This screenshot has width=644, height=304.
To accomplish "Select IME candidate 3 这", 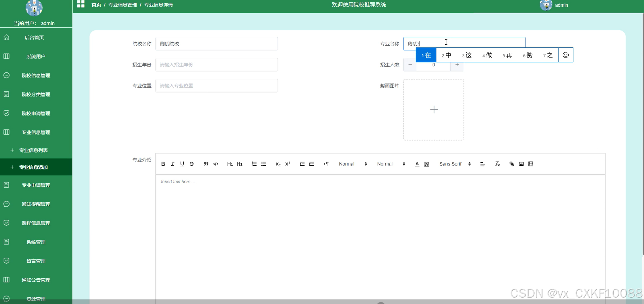I will coord(467,55).
